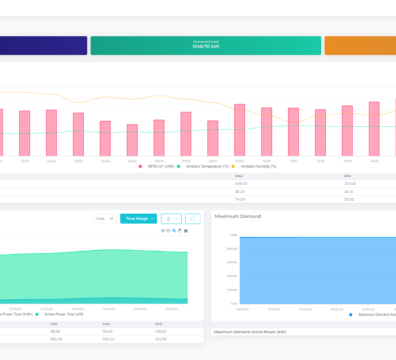
Task: Select the magnifier selection zoom tool
Action: 174,231
